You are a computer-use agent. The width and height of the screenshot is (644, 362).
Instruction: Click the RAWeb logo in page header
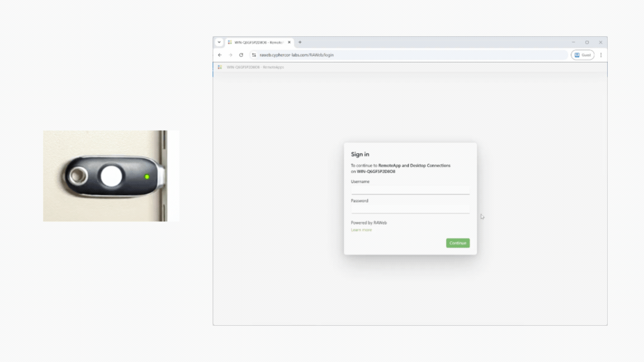point(220,67)
